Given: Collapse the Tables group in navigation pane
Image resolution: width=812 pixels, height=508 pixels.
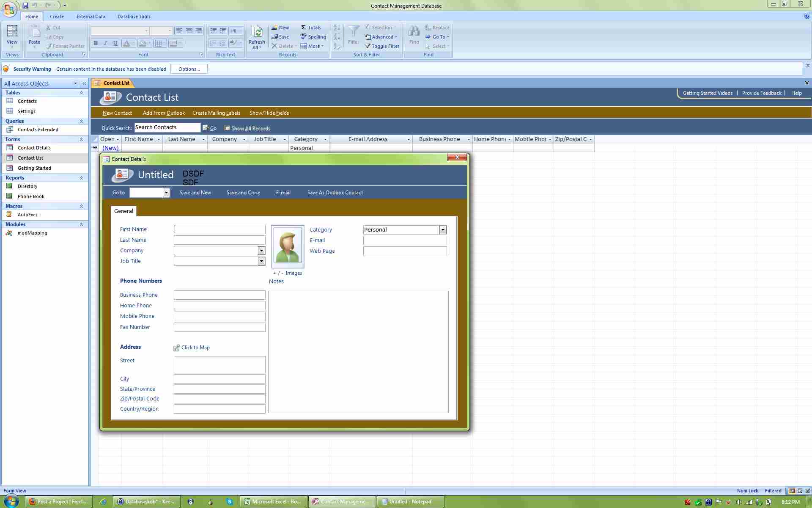Looking at the screenshot, I should tap(81, 93).
